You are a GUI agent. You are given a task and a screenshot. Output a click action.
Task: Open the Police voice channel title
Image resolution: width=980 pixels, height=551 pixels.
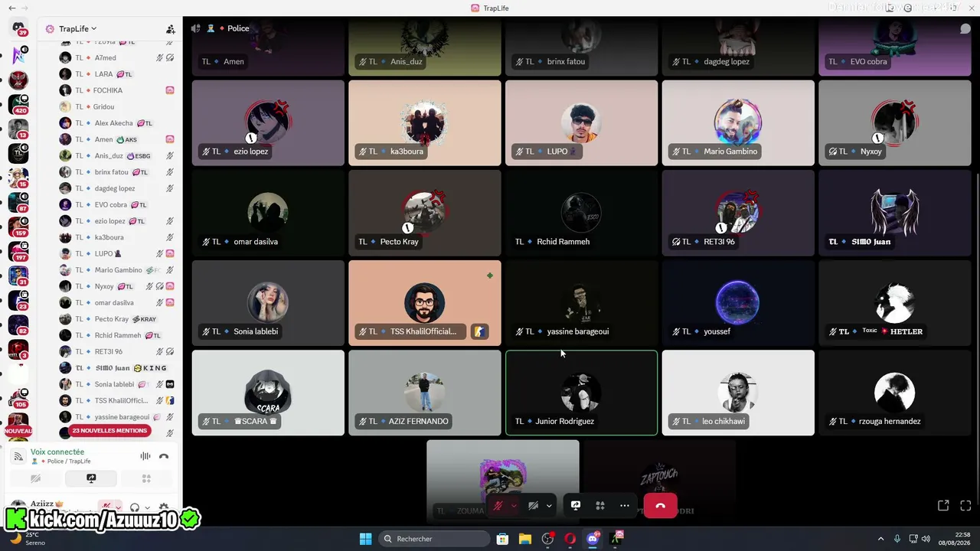pyautogui.click(x=238, y=28)
